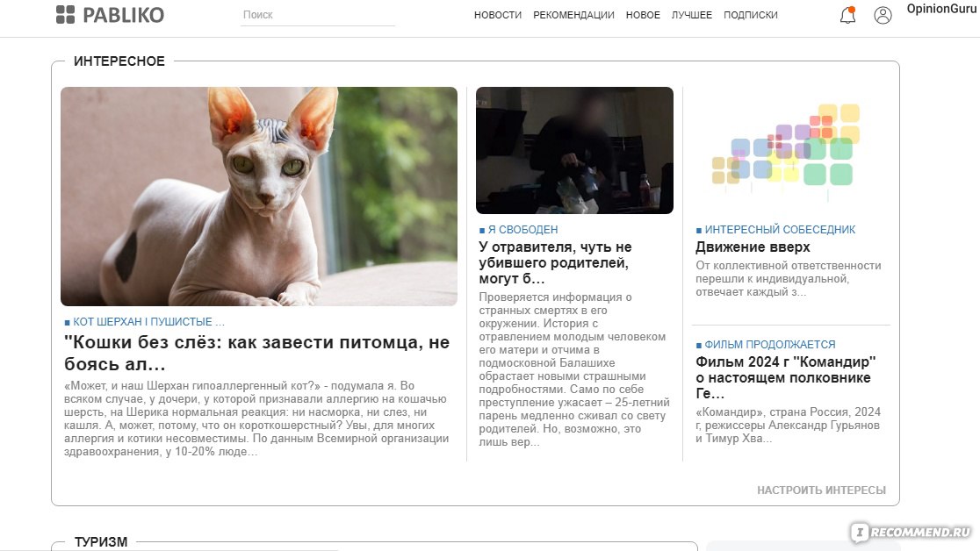Switch to the НОВОЕ feed
Screen dimensions: 980x551
coord(643,15)
